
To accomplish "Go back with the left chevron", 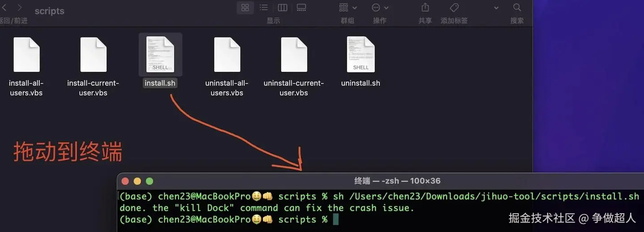I will [4, 8].
